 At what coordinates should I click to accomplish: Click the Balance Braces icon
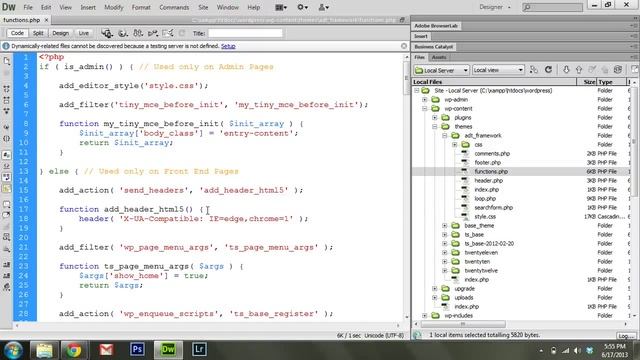(7, 138)
